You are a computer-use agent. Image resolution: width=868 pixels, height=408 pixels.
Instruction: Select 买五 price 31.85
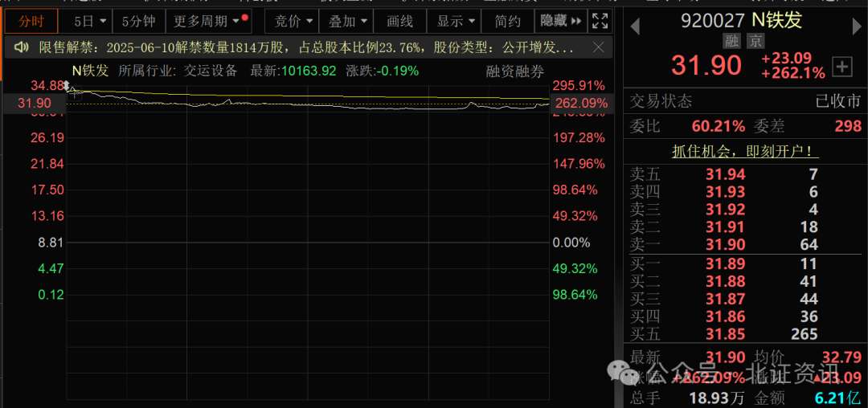coord(726,334)
